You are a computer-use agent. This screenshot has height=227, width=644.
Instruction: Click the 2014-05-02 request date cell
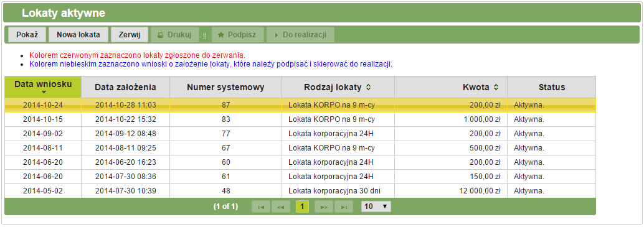point(43,191)
